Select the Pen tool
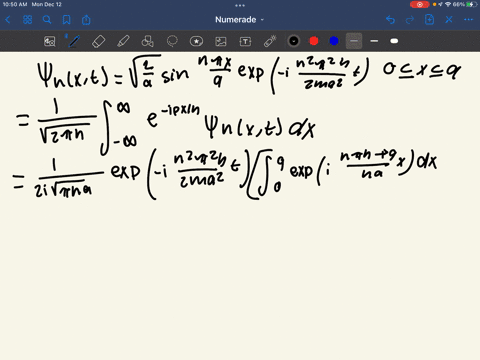 point(73,41)
